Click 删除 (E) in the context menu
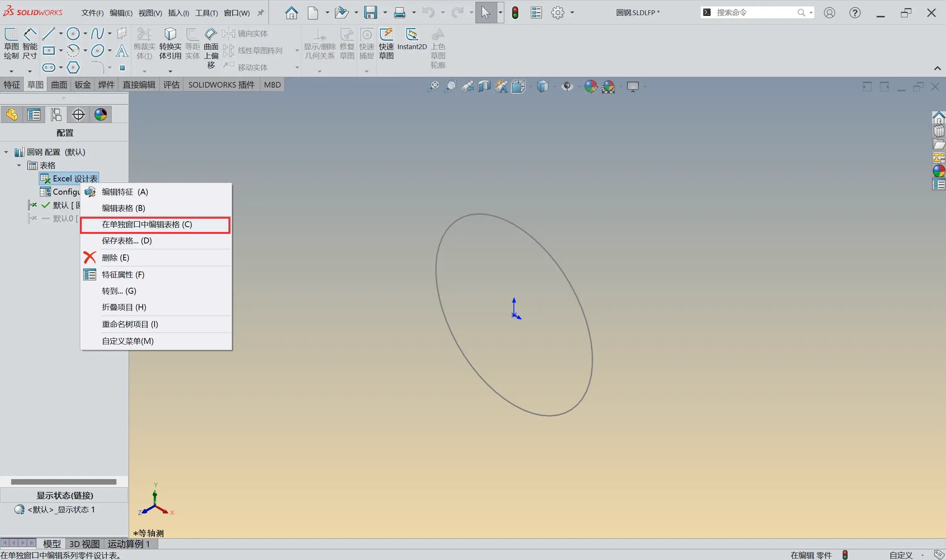Viewport: 946px width, 560px height. [x=116, y=257]
